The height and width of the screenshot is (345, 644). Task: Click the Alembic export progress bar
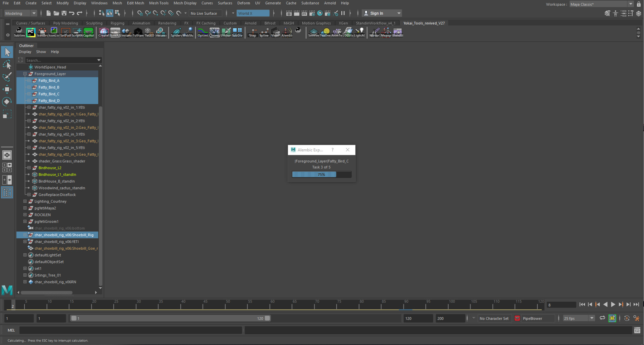[321, 174]
